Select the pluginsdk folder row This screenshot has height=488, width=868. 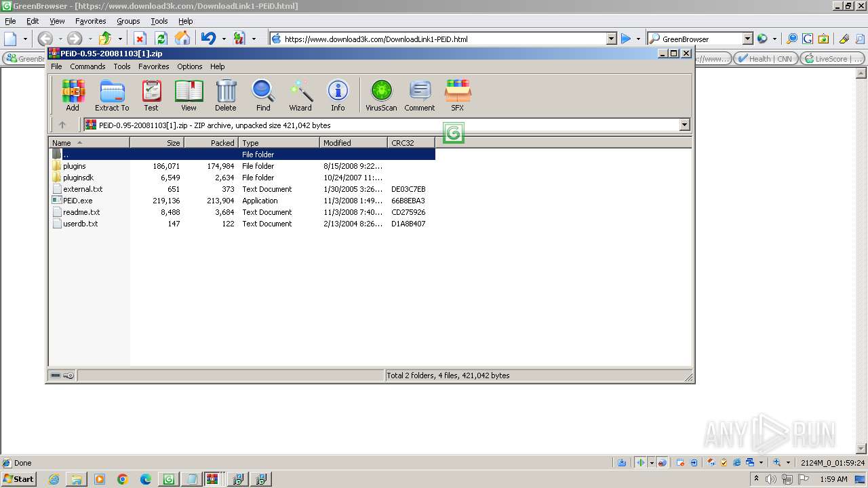click(x=243, y=178)
